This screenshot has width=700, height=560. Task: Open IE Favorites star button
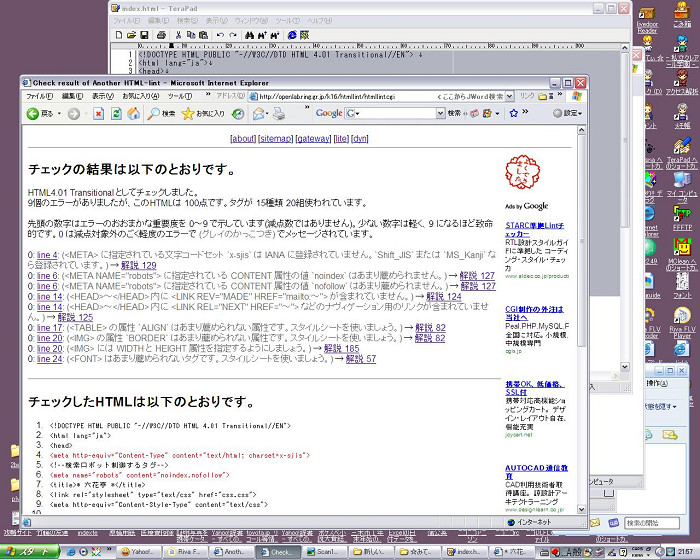pyautogui.click(x=203, y=114)
